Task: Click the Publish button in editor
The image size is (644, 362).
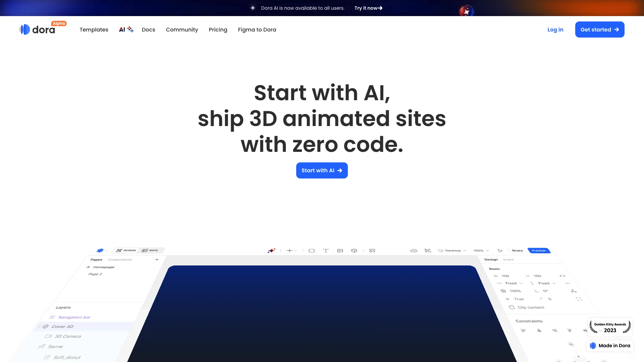Action: (539, 251)
